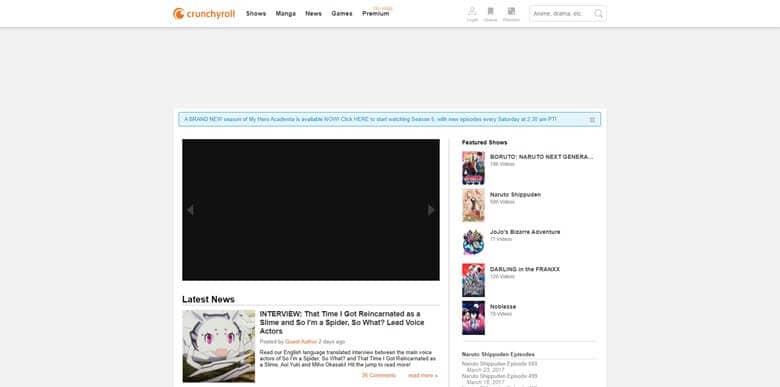Open the Guest Author profile link
780x387 pixels.
[301, 342]
